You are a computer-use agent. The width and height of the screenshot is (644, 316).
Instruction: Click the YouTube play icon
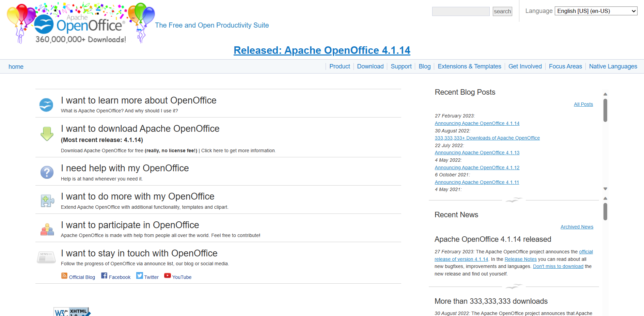point(168,275)
